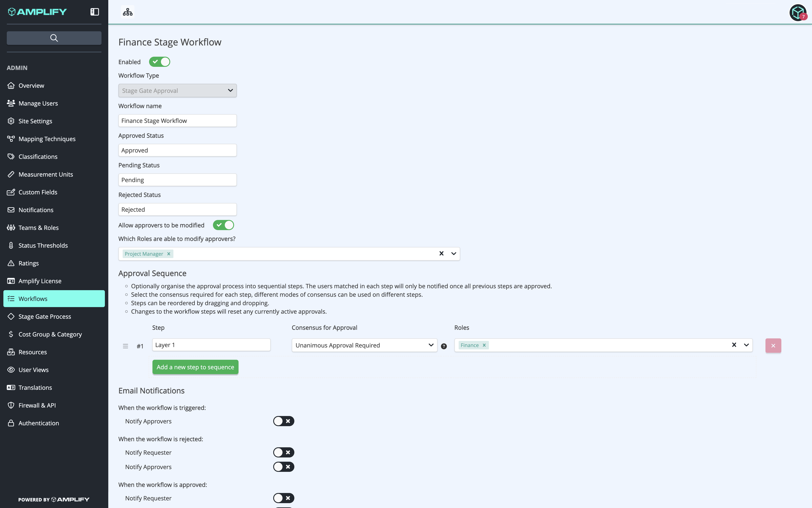
Task: Click the help question mark near consensus
Action: 444,346
